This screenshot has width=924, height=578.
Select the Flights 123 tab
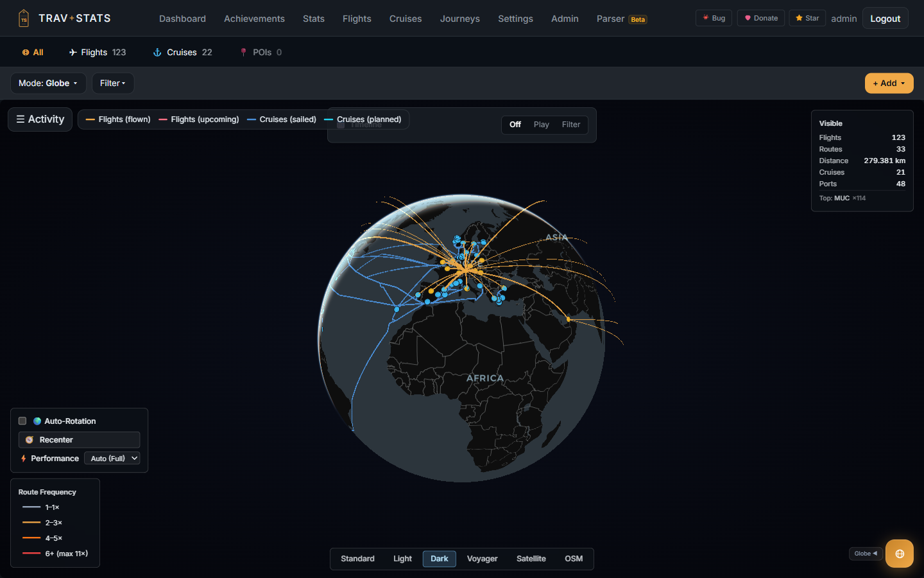pos(98,53)
